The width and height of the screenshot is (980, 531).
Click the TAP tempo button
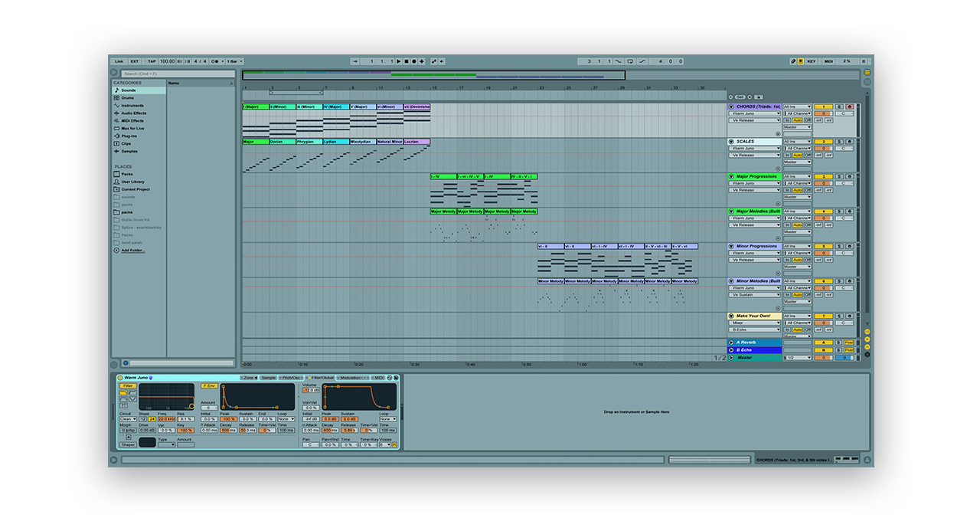tap(152, 61)
